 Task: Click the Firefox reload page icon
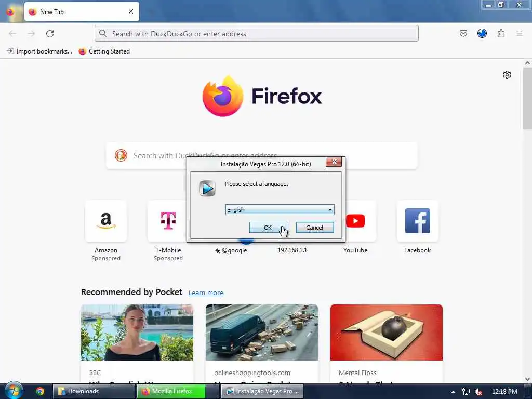(x=50, y=34)
